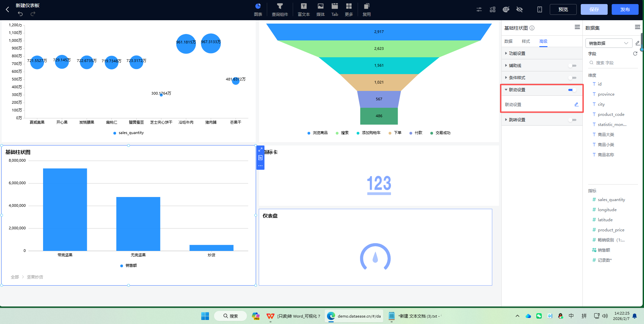Open Windows Start menu
This screenshot has height=324, width=644.
click(205, 316)
